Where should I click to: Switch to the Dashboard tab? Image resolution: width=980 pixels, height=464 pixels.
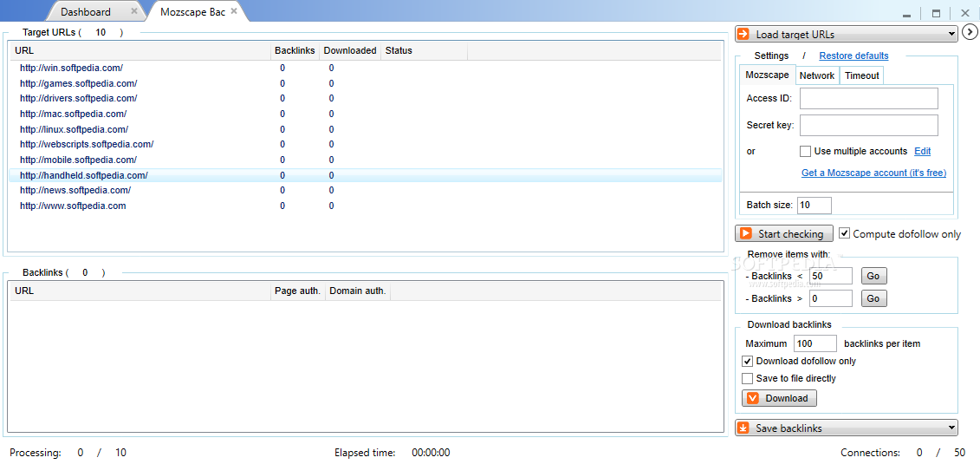[87, 11]
